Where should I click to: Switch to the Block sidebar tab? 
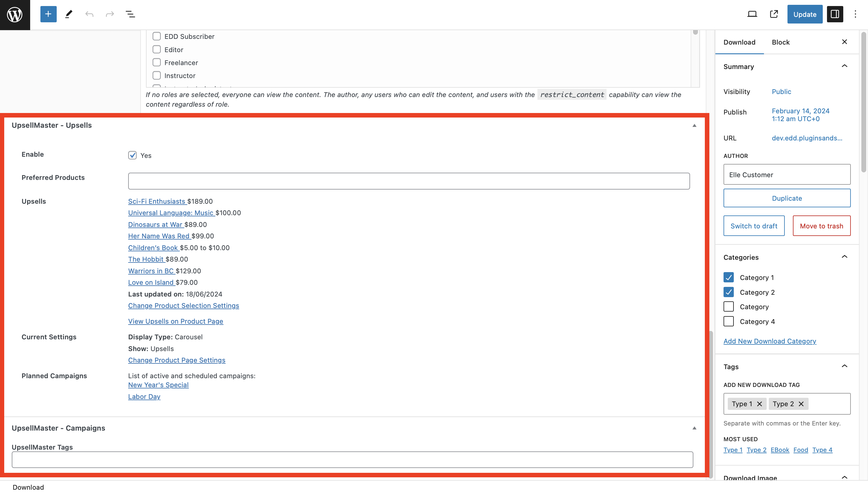pyautogui.click(x=781, y=42)
